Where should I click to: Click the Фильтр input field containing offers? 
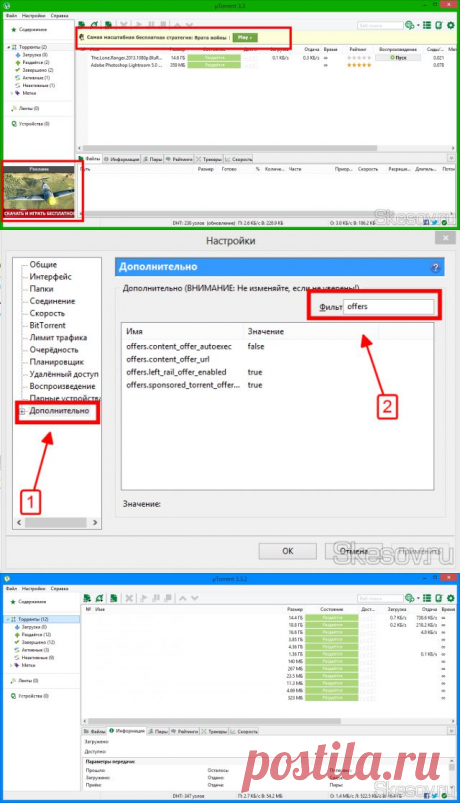coord(388,307)
